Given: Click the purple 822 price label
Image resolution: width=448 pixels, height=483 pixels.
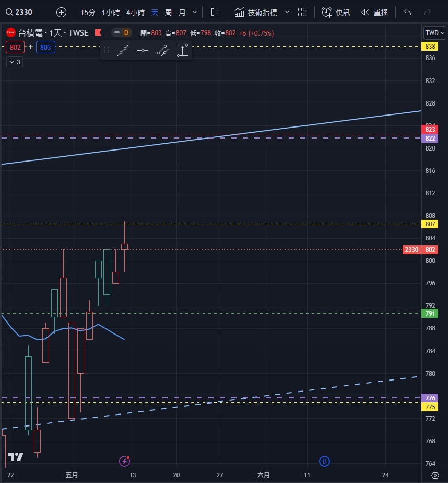Looking at the screenshot, I should tap(430, 139).
